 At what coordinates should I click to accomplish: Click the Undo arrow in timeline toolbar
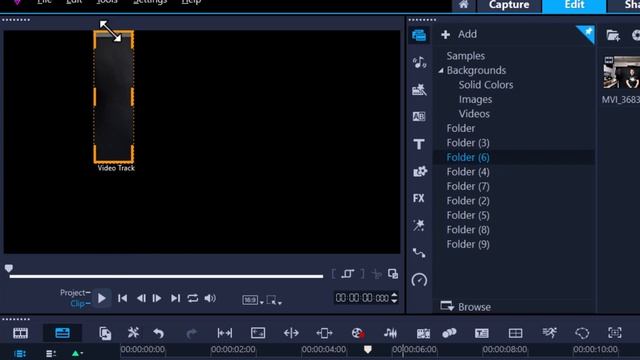[159, 333]
